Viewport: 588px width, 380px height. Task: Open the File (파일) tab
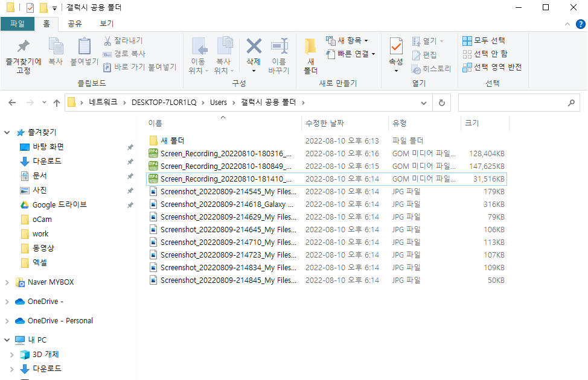pos(18,24)
